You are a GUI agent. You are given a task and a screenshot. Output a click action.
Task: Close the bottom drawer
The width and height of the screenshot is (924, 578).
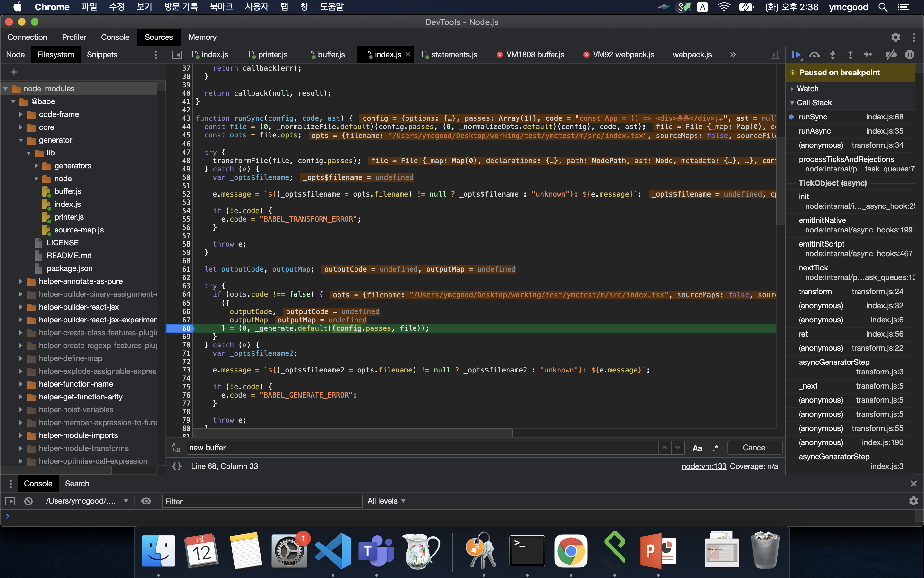pyautogui.click(x=914, y=484)
